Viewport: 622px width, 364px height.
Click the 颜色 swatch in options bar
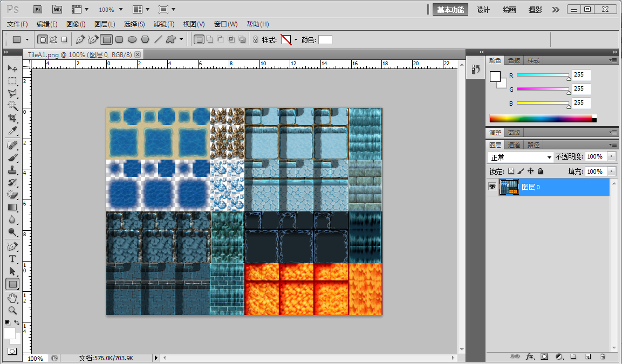click(x=325, y=40)
